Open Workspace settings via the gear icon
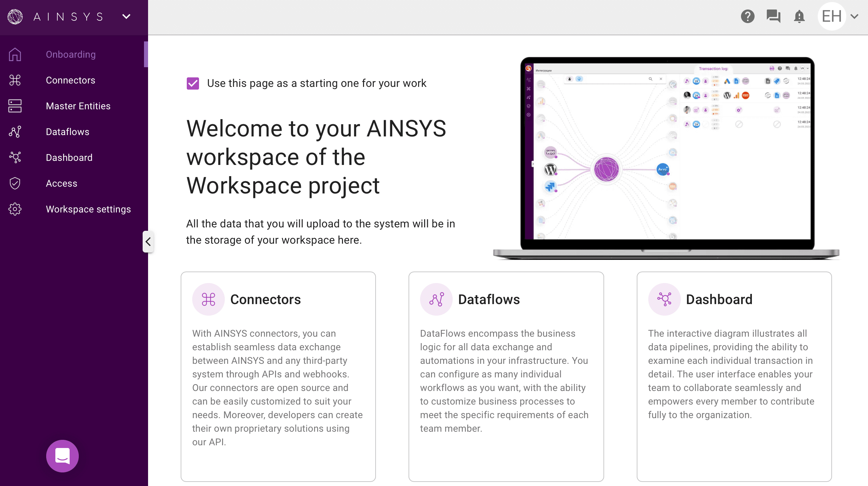 (x=15, y=209)
